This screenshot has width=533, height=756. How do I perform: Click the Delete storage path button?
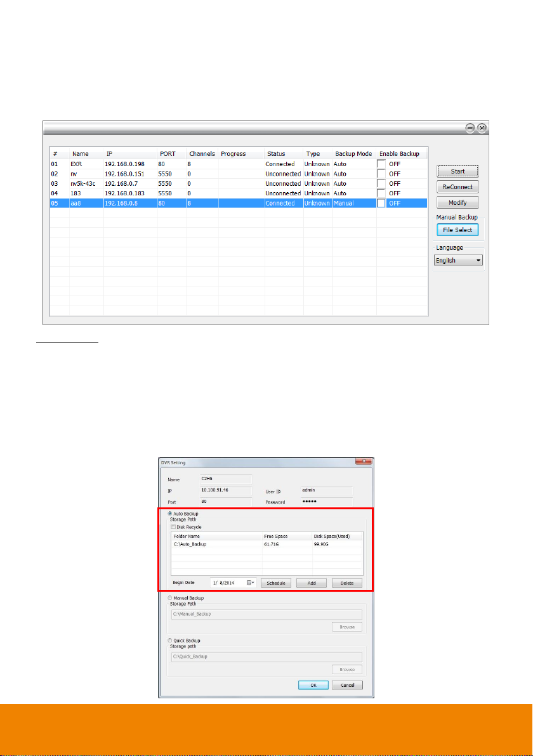pyautogui.click(x=347, y=583)
